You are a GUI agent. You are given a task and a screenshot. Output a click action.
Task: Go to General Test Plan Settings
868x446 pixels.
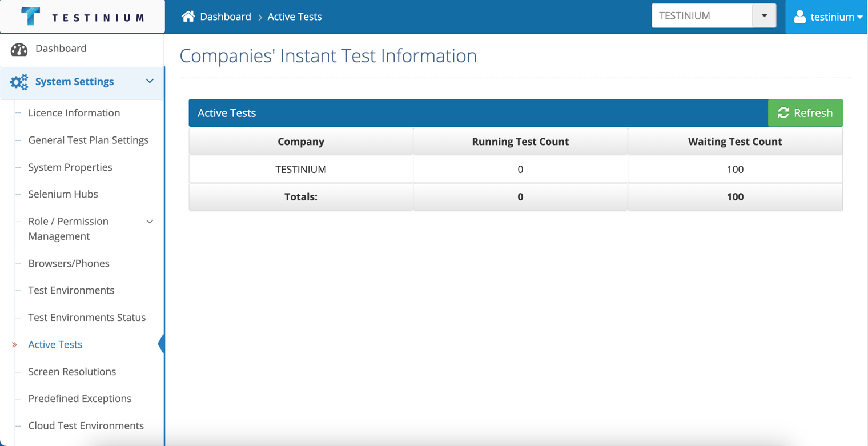point(89,140)
